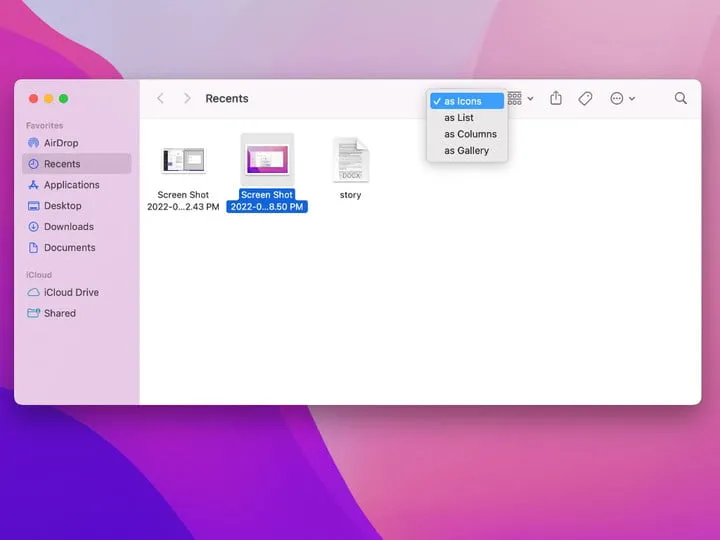The height and width of the screenshot is (540, 720).
Task: Select the Shared folder in sidebar
Action: [59, 313]
